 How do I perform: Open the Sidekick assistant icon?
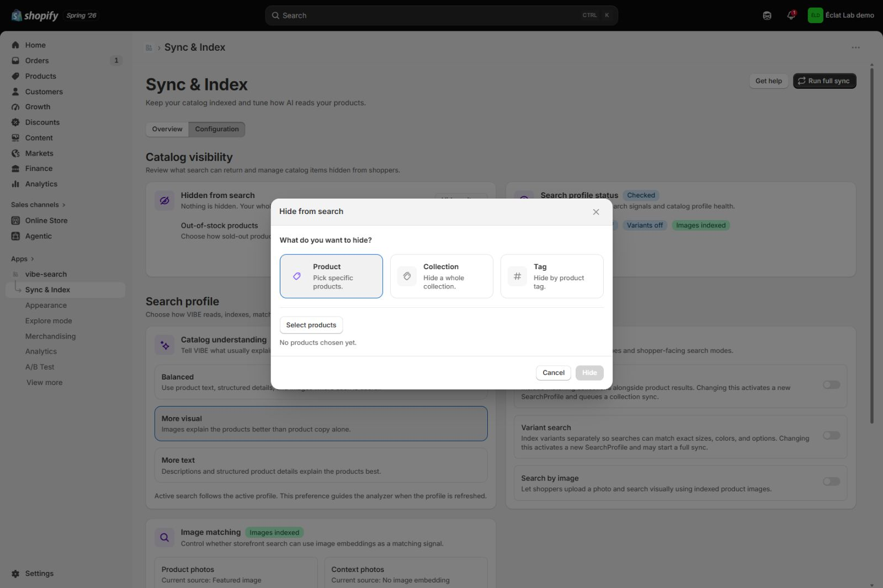[767, 15]
